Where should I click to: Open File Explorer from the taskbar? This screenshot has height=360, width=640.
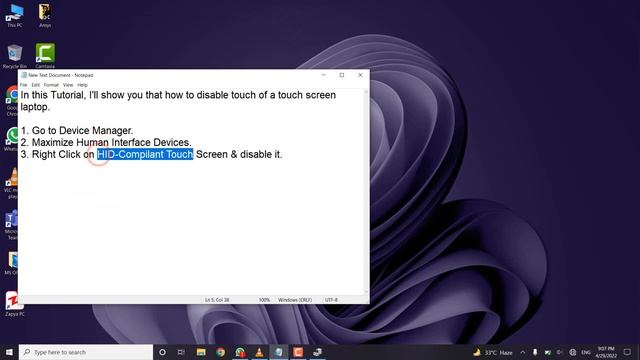tap(201, 352)
